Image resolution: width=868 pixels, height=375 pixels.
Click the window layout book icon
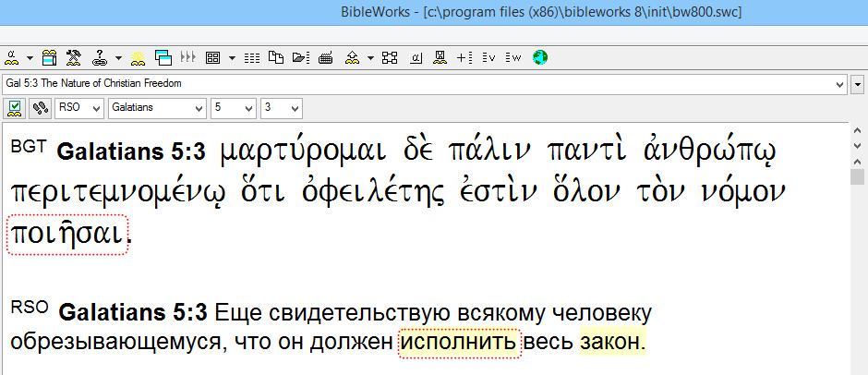coord(50,57)
